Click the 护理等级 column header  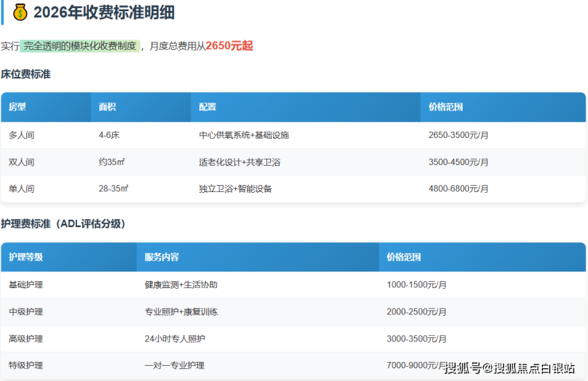[x=25, y=257]
